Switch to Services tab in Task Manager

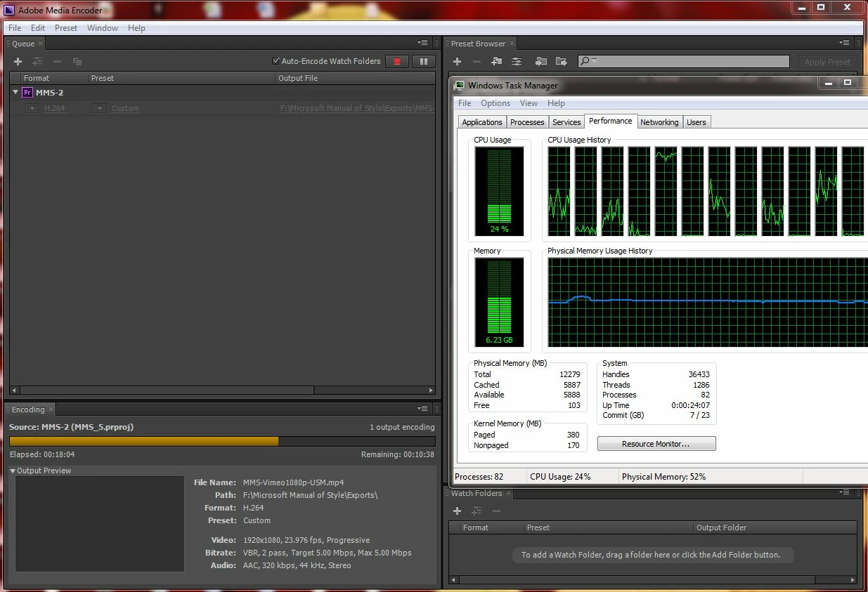click(x=566, y=122)
